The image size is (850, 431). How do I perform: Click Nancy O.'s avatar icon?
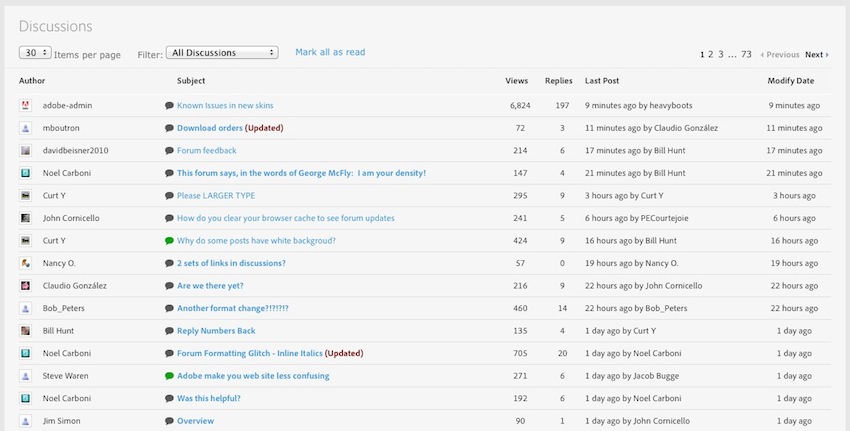25,263
